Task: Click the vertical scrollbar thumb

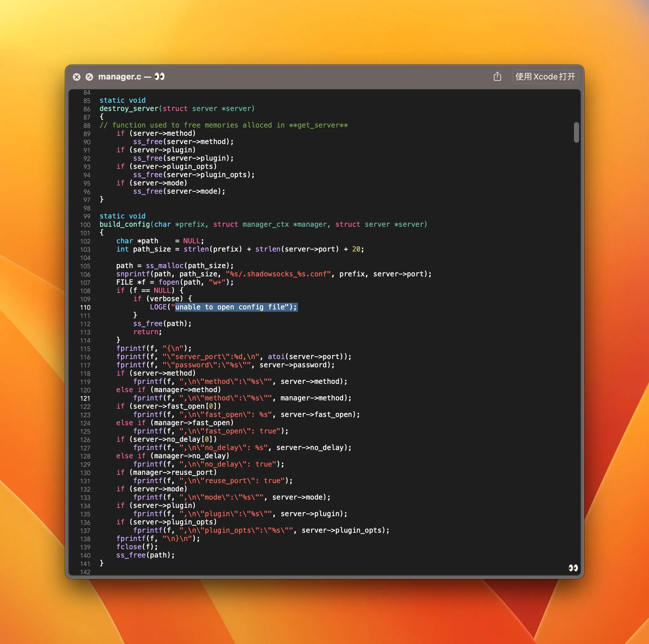Action: [x=577, y=132]
